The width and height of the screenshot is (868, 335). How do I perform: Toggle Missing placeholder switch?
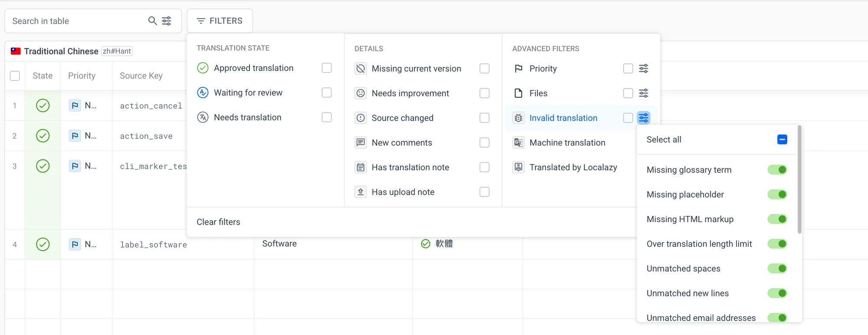[777, 195]
